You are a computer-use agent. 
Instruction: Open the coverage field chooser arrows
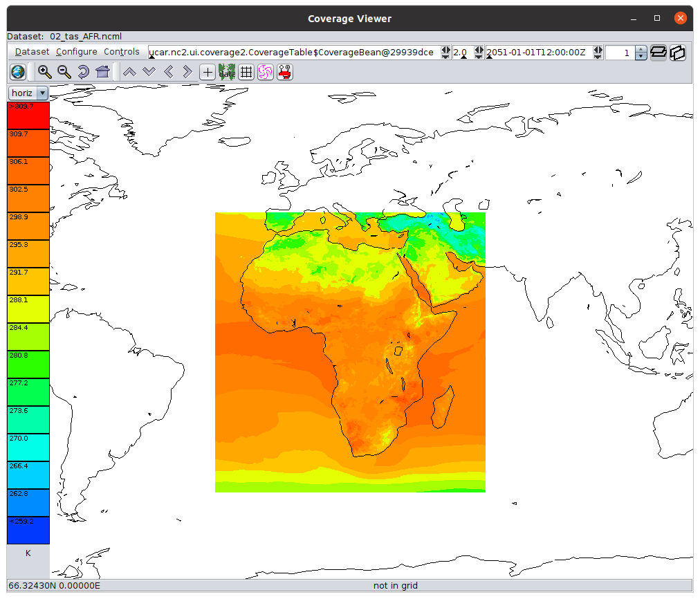[x=445, y=53]
